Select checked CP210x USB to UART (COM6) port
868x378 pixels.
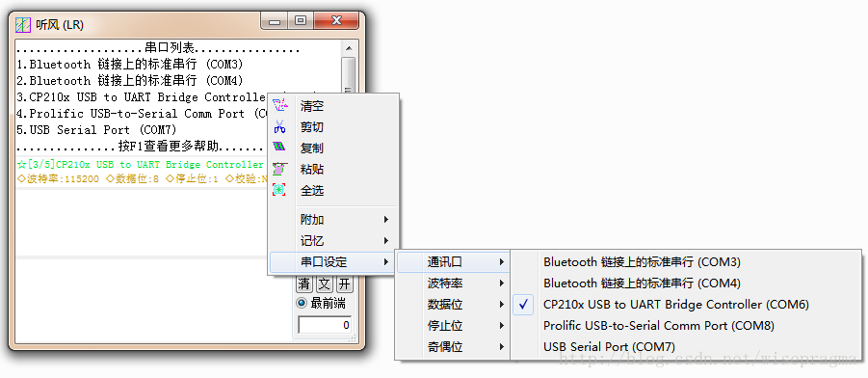click(x=686, y=305)
